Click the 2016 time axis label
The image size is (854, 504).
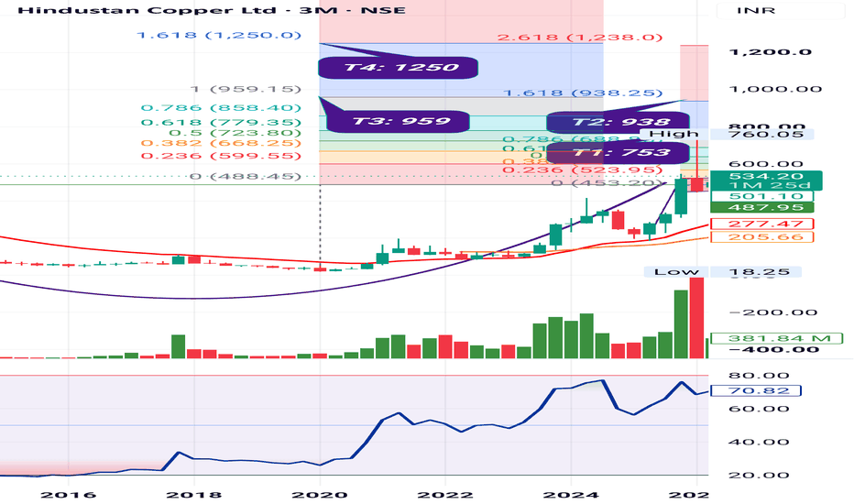pyautogui.click(x=68, y=495)
